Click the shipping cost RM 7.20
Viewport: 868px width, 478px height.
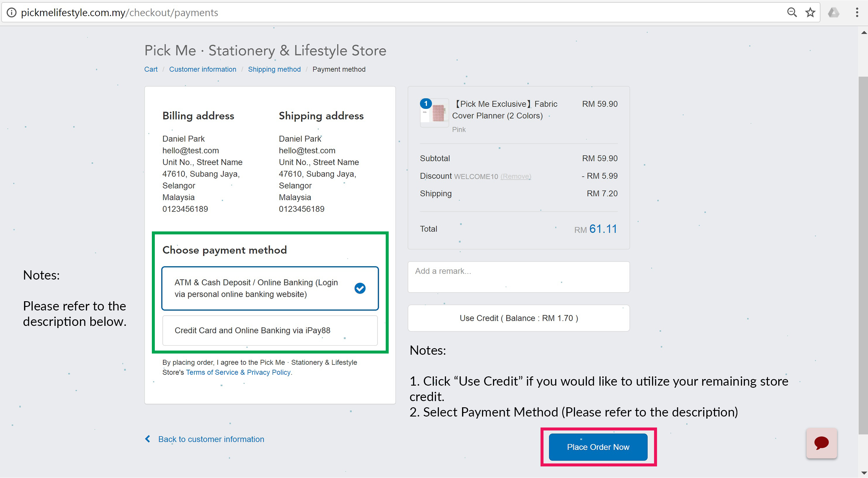pos(602,193)
